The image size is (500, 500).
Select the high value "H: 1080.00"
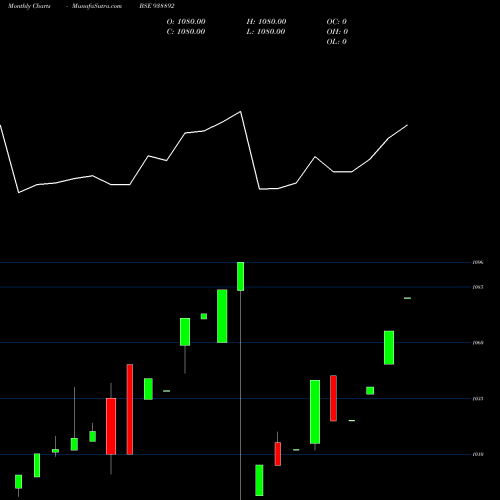(266, 22)
